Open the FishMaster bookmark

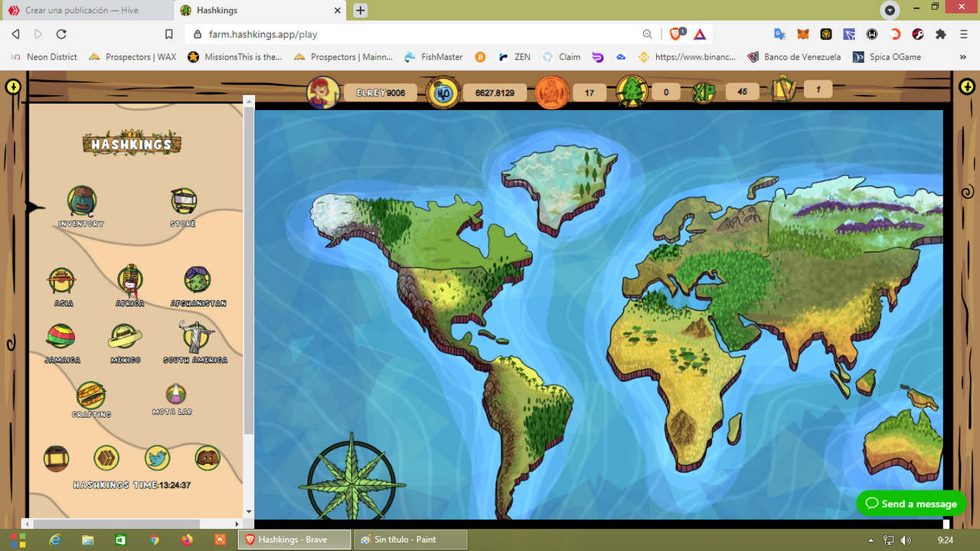click(433, 57)
